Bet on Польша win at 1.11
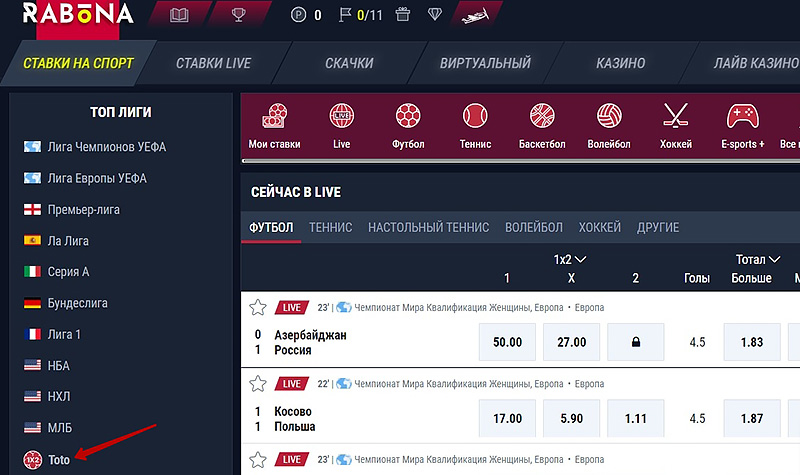Image resolution: width=800 pixels, height=475 pixels. coord(636,418)
